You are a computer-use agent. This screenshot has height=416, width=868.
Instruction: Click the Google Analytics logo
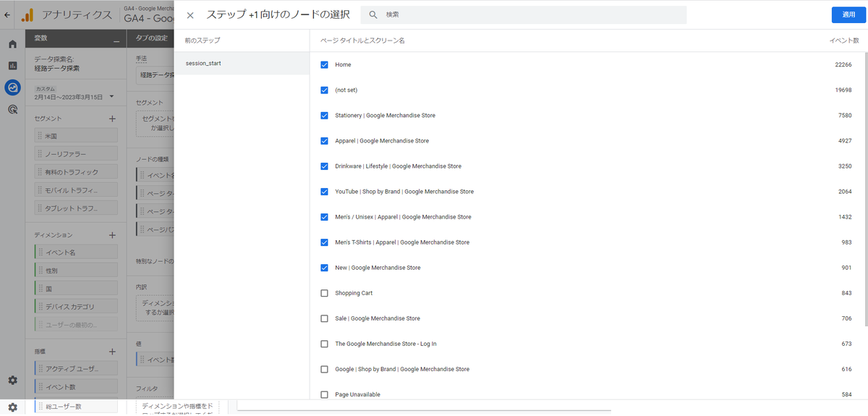[27, 15]
